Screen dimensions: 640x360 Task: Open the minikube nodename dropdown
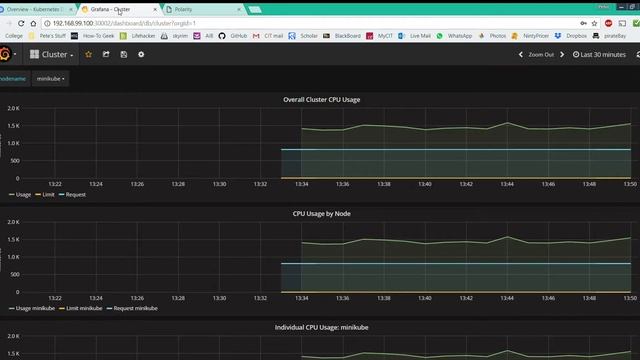51,78
